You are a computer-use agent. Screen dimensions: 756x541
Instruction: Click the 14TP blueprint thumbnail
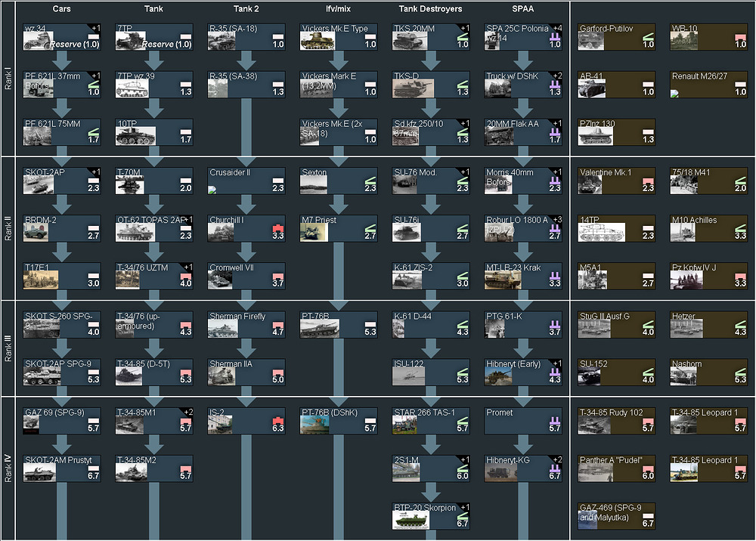click(x=596, y=233)
